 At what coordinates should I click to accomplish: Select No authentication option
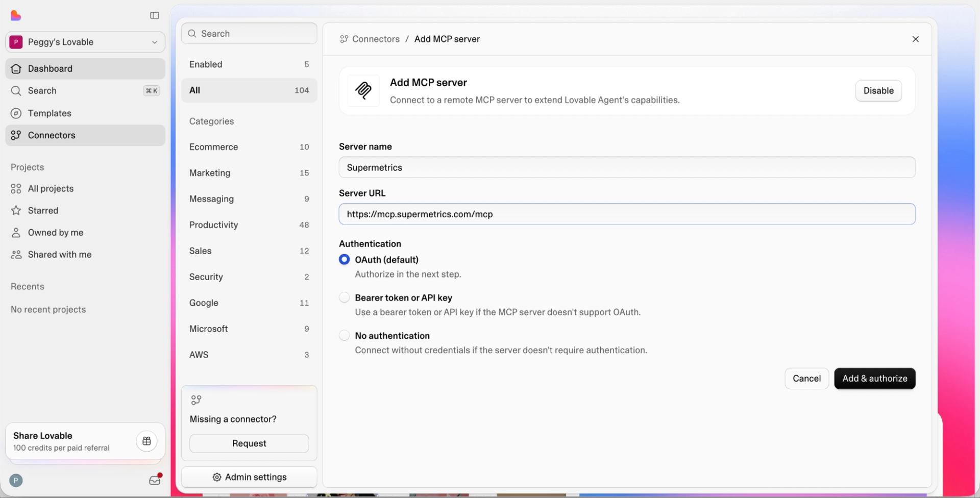point(345,336)
